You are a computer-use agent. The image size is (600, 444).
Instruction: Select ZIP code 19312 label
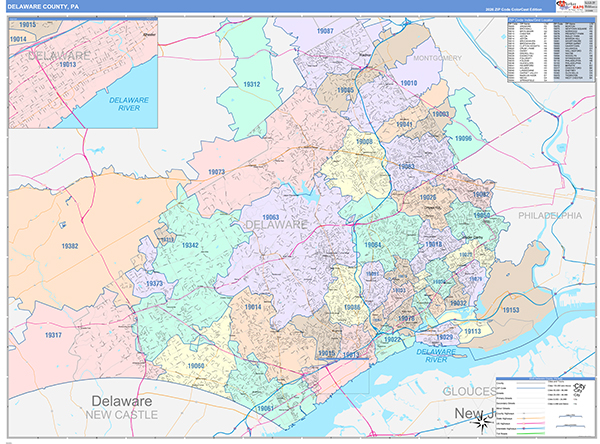click(251, 84)
